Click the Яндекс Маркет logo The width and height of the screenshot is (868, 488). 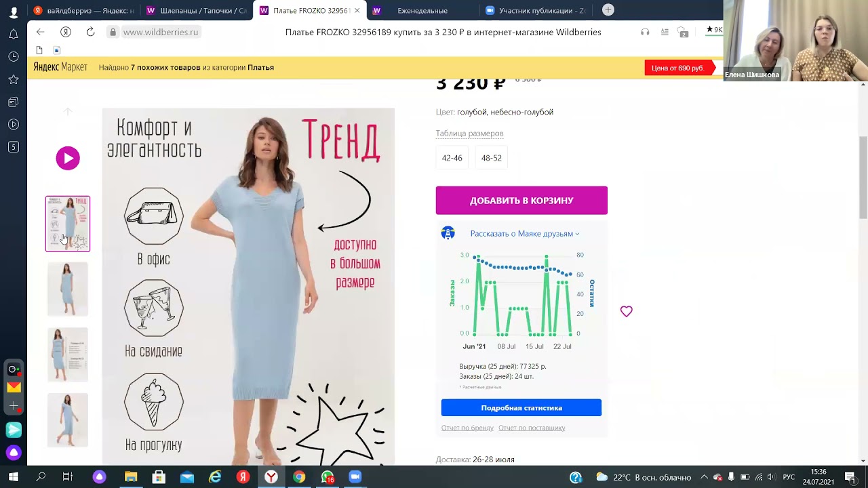tap(60, 67)
